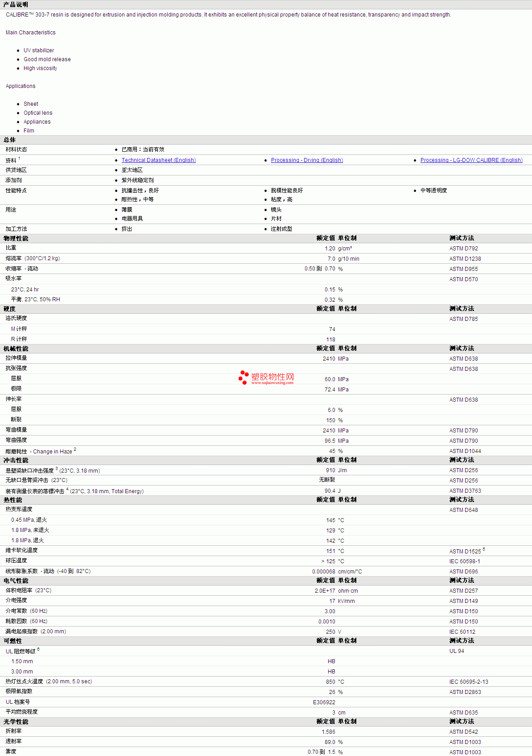Click the 'ASTM D3763' test method cell
The width and height of the screenshot is (532, 756).
coord(465,491)
